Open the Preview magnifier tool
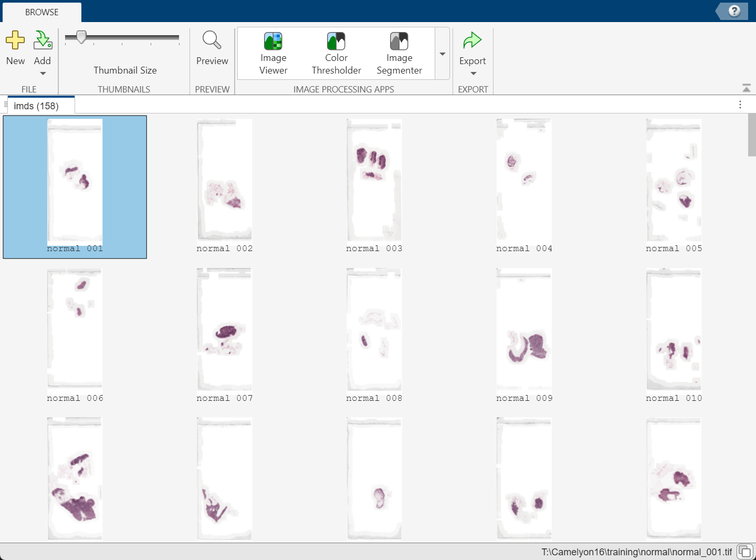Screen dimensions: 756x560 tap(212, 39)
